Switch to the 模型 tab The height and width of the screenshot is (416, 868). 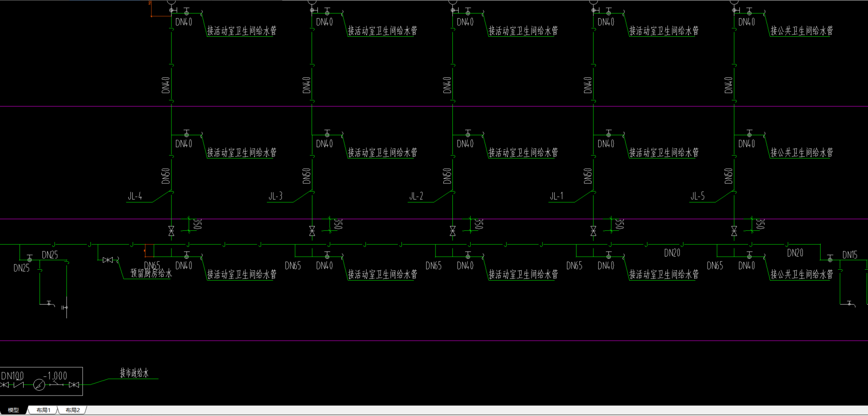(13, 410)
